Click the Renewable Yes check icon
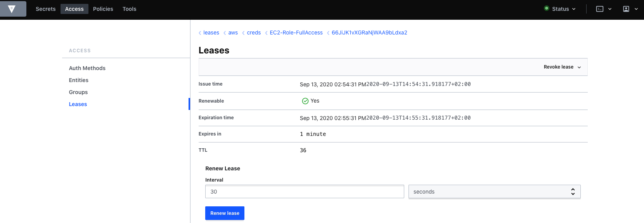The width and height of the screenshot is (644, 223). pos(305,101)
